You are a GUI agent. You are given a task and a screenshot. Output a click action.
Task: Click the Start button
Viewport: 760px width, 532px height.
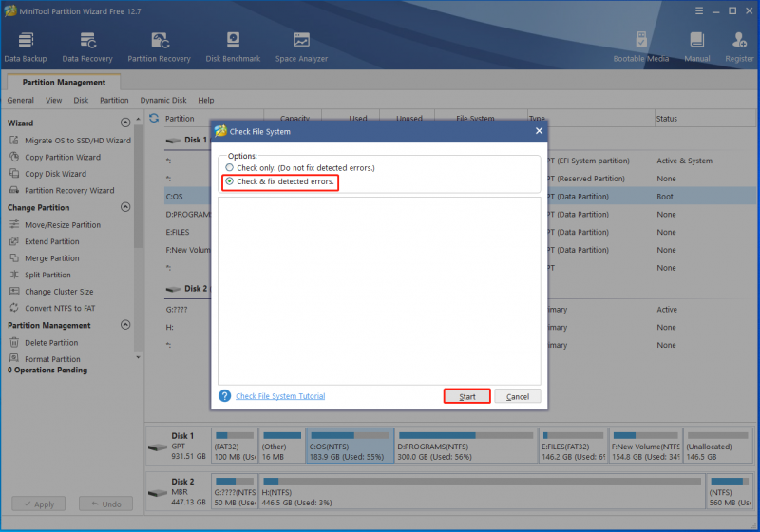point(467,396)
